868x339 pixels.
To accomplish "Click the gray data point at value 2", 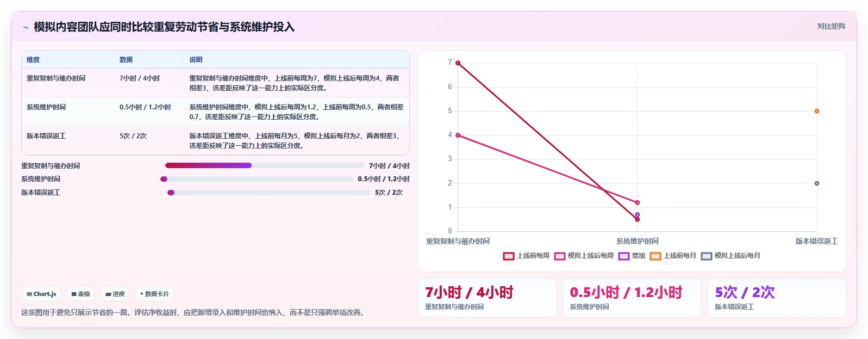I will click(817, 183).
